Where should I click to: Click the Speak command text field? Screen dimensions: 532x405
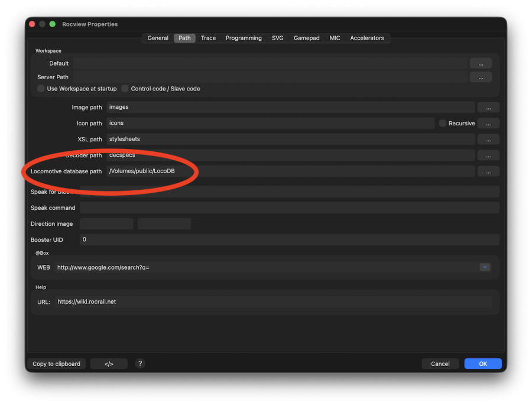(290, 208)
